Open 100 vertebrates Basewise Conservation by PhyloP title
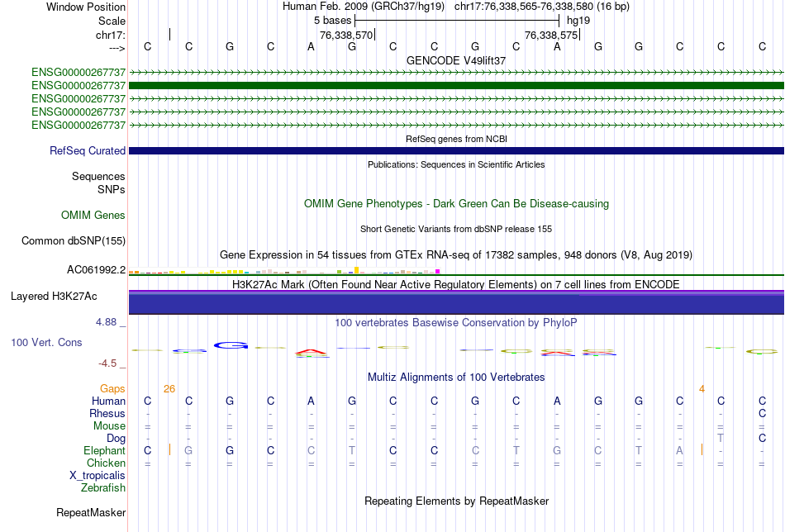 (x=456, y=323)
